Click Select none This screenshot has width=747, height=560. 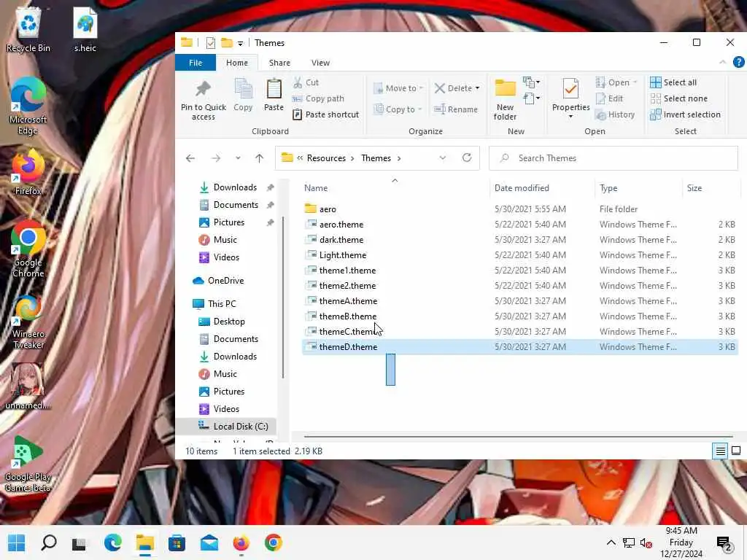[679, 98]
